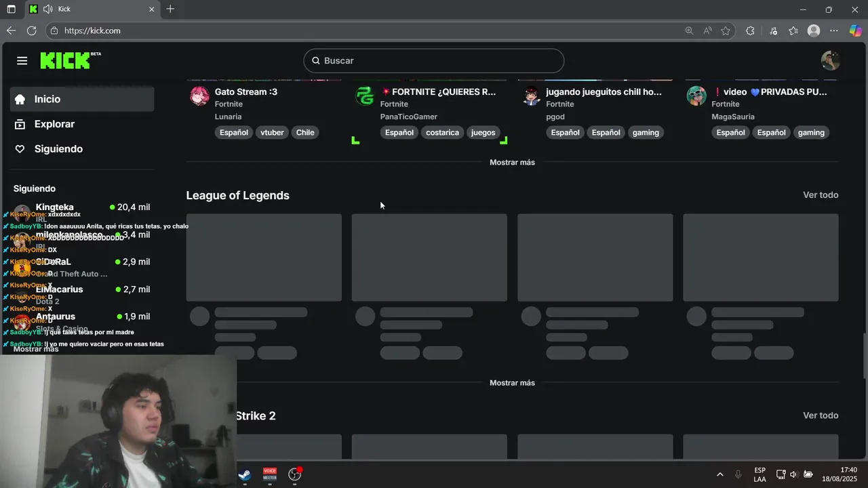The width and height of the screenshot is (868, 488).
Task: Open Antaurus followed channel
Action: coord(82,322)
